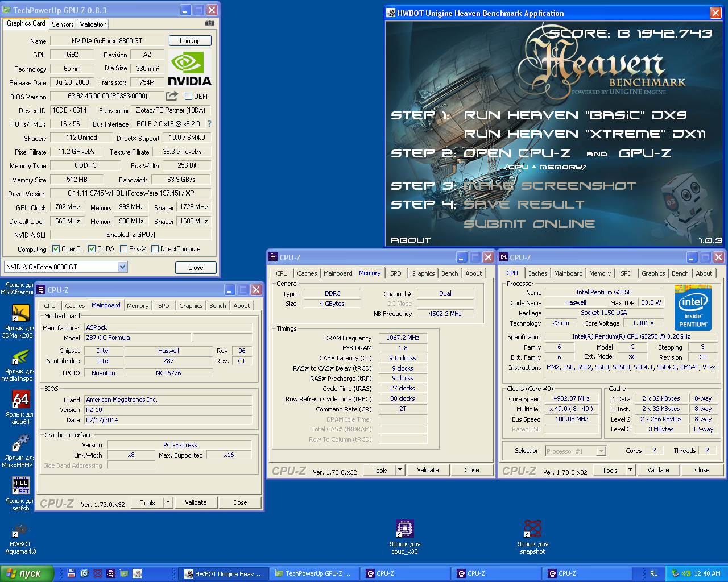Click Run Heaven "Xtreme" DX11 in HWBOT
Image resolution: width=728 pixels, height=582 pixels.
(585, 134)
